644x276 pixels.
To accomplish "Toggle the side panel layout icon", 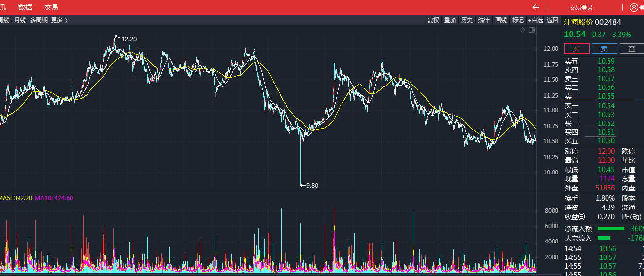I will (x=532, y=30).
